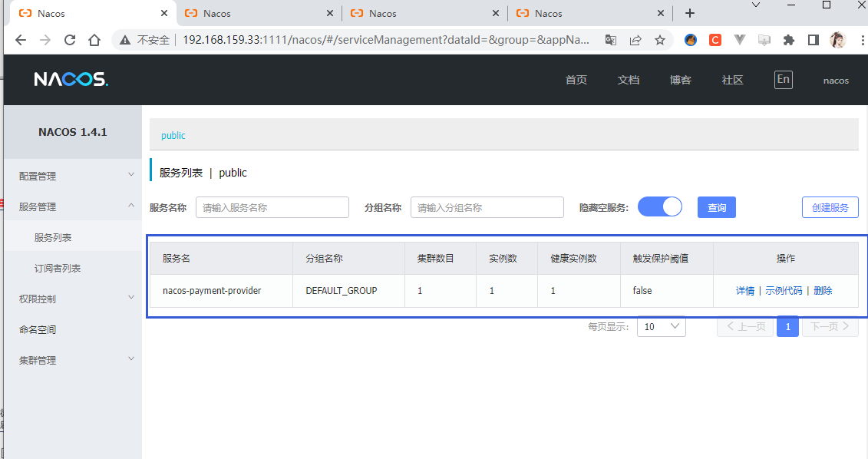
Task: Open 博客 in the top navigation
Action: [680, 81]
